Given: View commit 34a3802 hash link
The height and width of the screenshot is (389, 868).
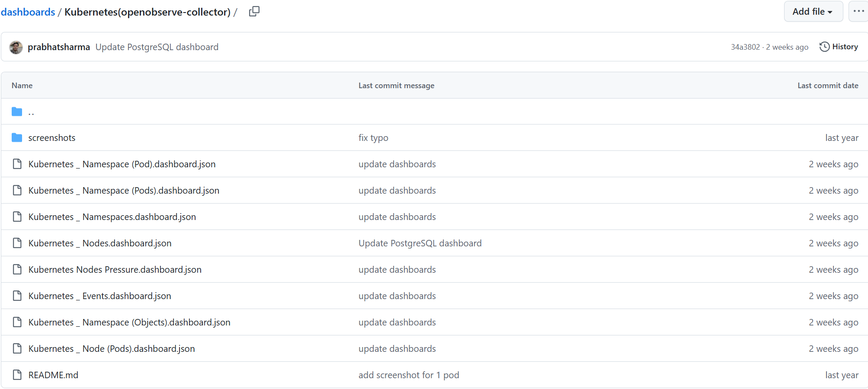Looking at the screenshot, I should (745, 47).
